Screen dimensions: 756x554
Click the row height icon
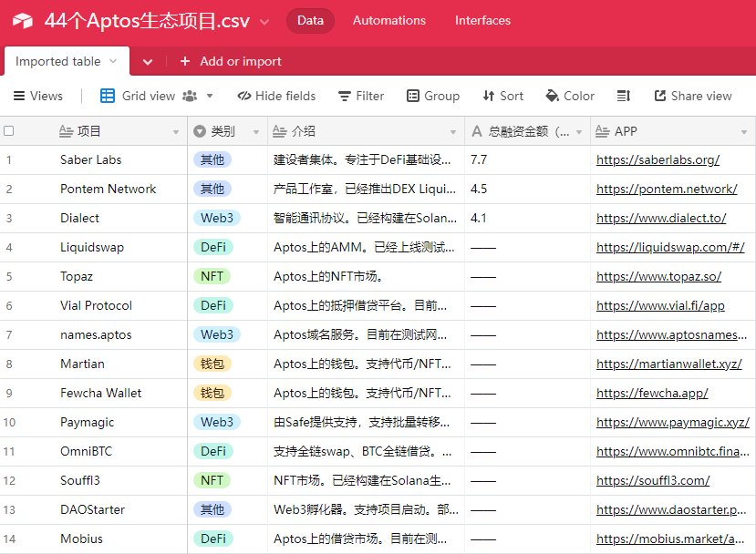(624, 96)
